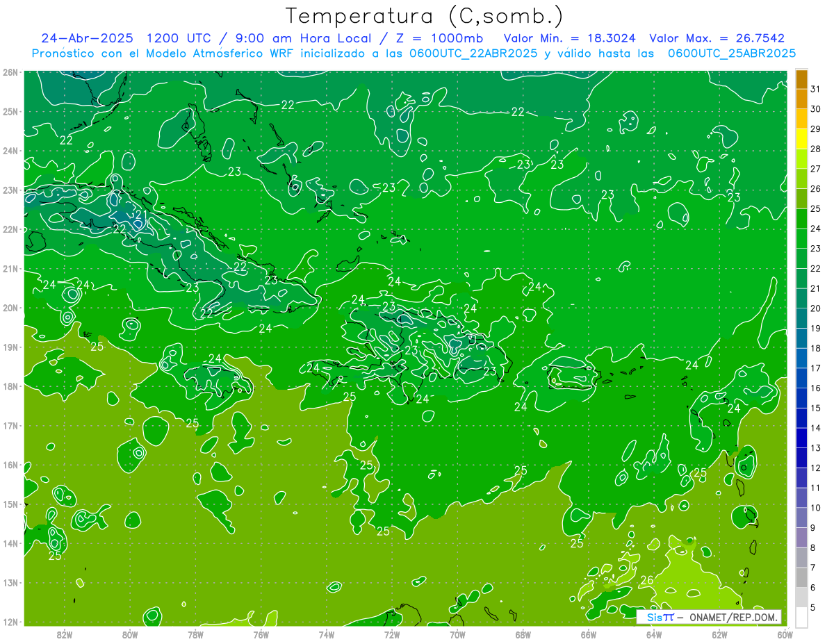Click 'Valor Max. = 26.7542' readout

pyautogui.click(x=718, y=38)
